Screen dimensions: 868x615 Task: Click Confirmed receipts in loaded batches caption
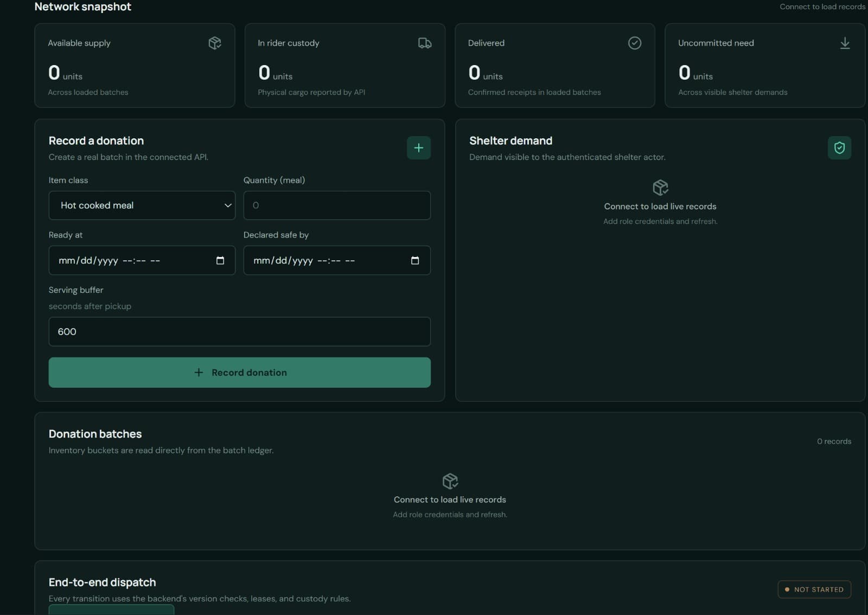click(x=534, y=92)
